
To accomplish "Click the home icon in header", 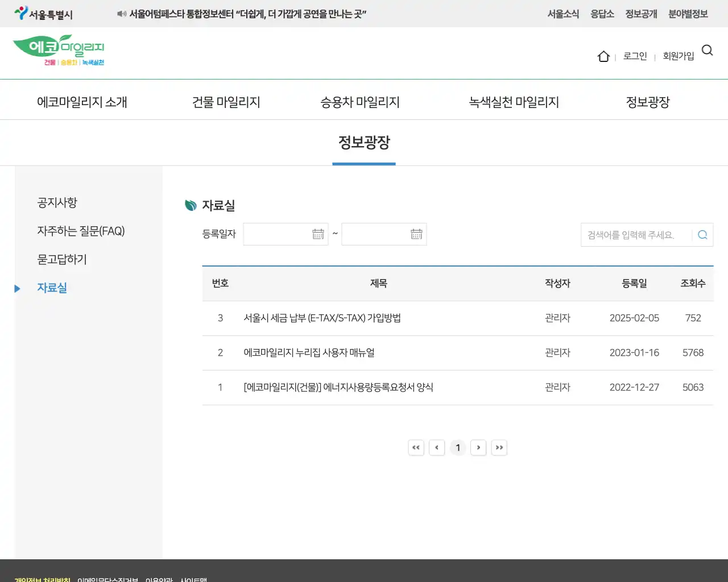I will point(603,56).
